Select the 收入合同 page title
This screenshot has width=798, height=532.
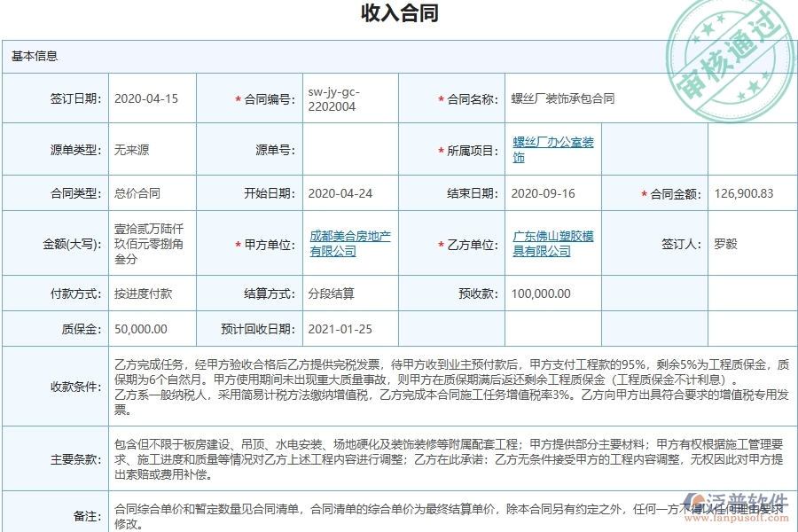[398, 13]
